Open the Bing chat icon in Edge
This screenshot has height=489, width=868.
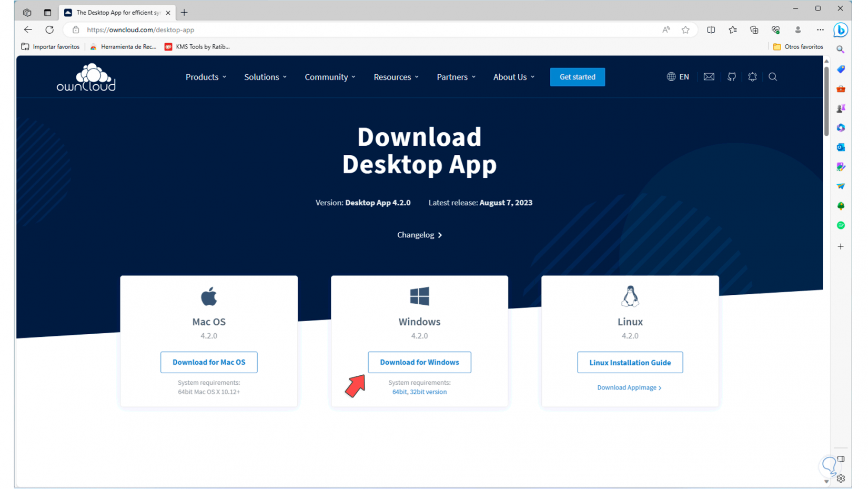tap(841, 30)
